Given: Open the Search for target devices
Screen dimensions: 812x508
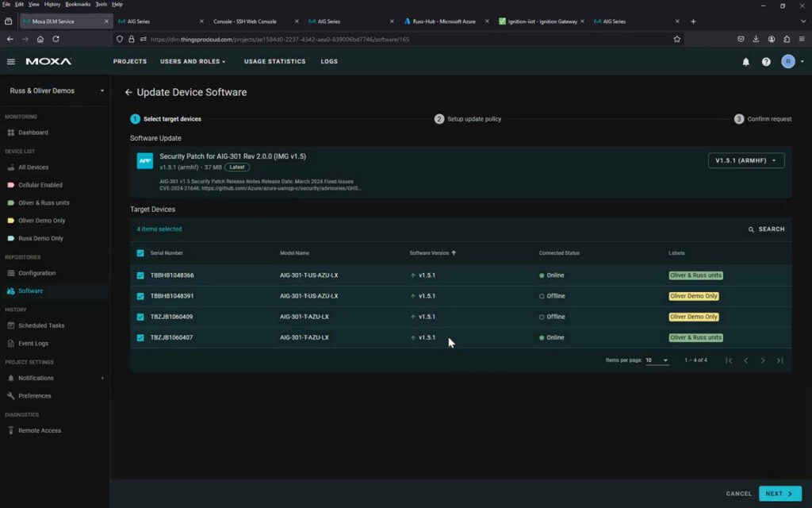Looking at the screenshot, I should tap(767, 229).
